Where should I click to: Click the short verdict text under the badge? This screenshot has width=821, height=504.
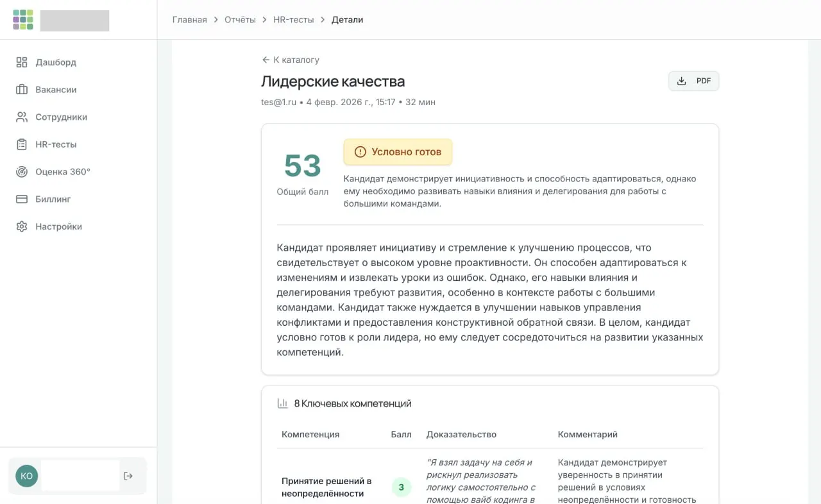coord(520,191)
